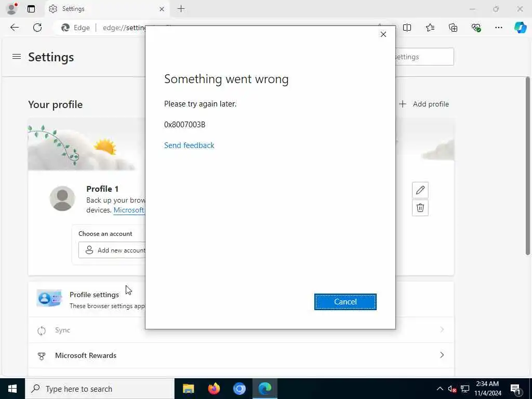532x399 pixels.
Task: Open the notification center icon
Action: [x=516, y=389]
